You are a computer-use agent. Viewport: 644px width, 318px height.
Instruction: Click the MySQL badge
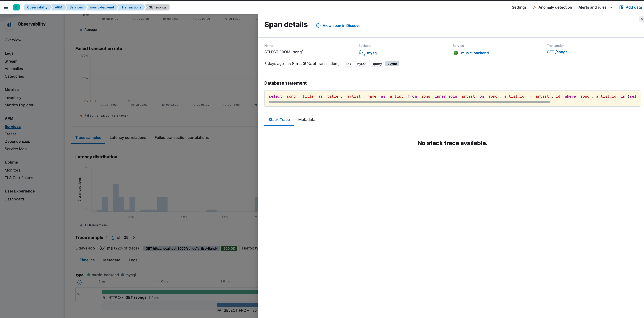coord(362,64)
